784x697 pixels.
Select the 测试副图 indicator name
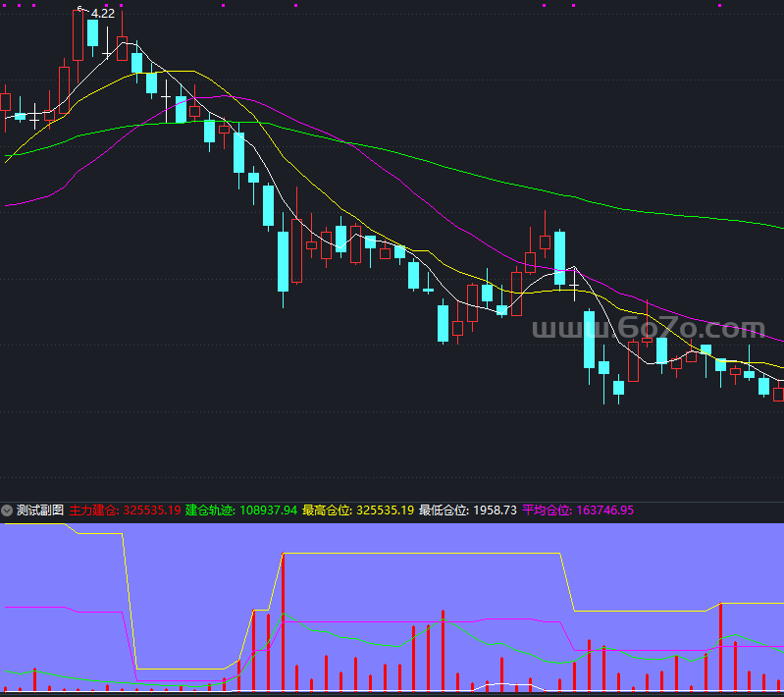(x=40, y=510)
